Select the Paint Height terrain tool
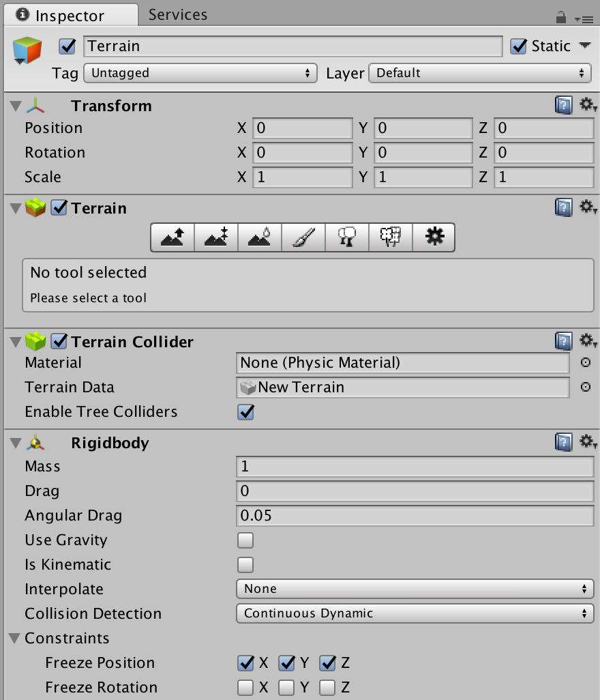The height and width of the screenshot is (700, 600). point(216,237)
